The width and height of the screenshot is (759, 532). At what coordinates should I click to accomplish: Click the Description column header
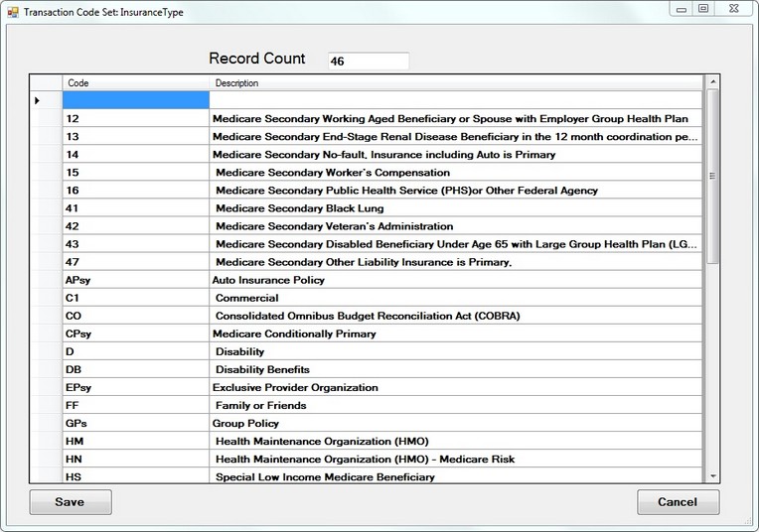[x=455, y=83]
